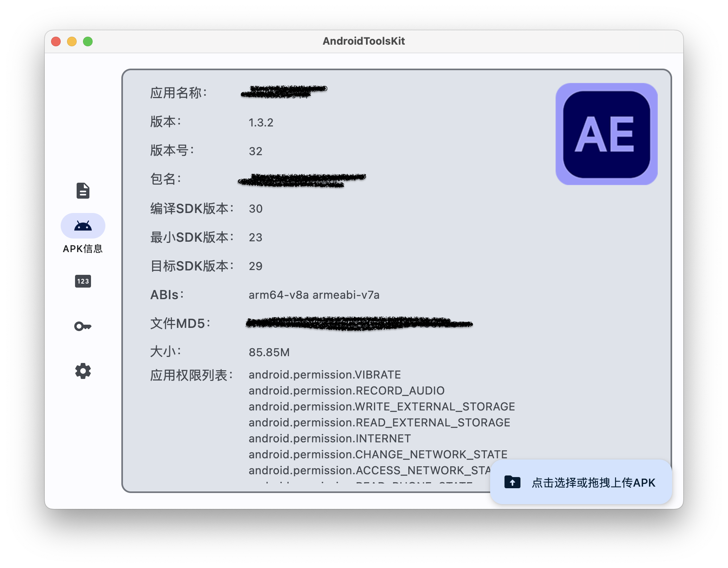728x568 pixels.
Task: Open the 123 number tool in sidebar
Action: pyautogui.click(x=83, y=281)
